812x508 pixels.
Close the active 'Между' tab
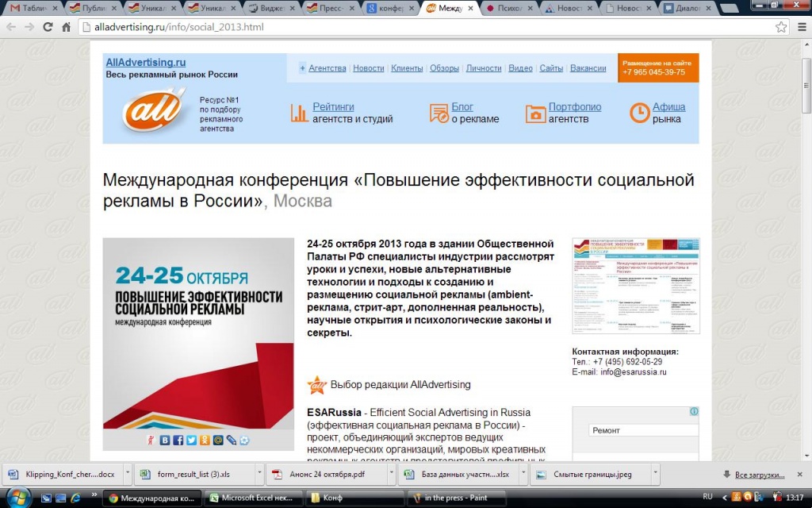[469, 8]
